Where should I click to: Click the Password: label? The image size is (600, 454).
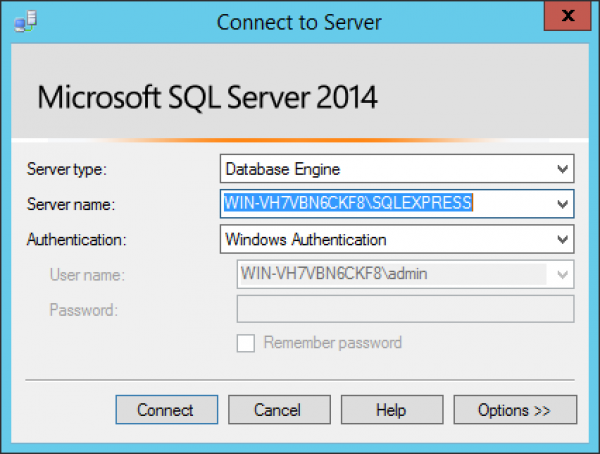[84, 310]
